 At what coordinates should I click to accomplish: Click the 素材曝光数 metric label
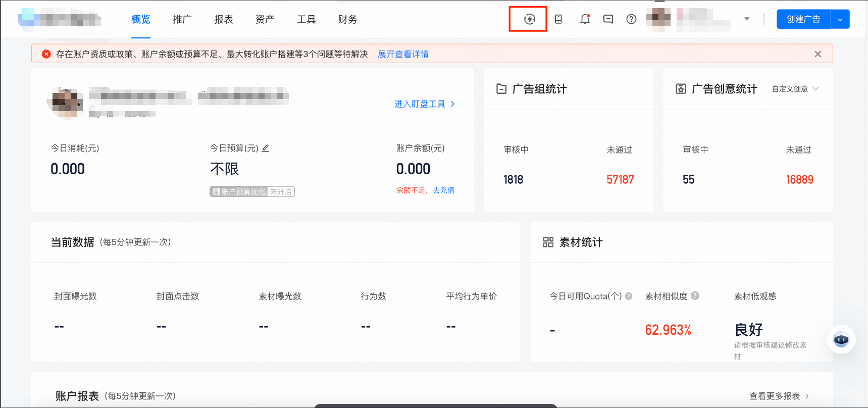(280, 296)
